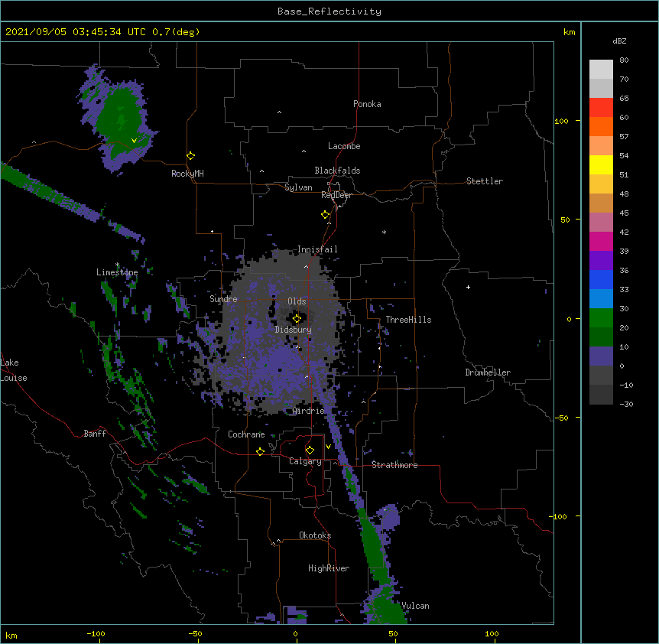The image size is (659, 644).
Task: Click the km unit label at top right
Action: 569,32
